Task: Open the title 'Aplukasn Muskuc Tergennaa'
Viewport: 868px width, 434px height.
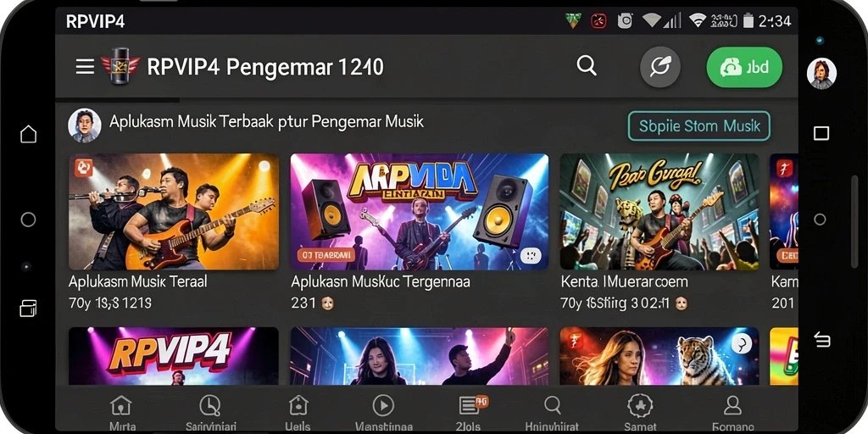Action: click(x=381, y=281)
